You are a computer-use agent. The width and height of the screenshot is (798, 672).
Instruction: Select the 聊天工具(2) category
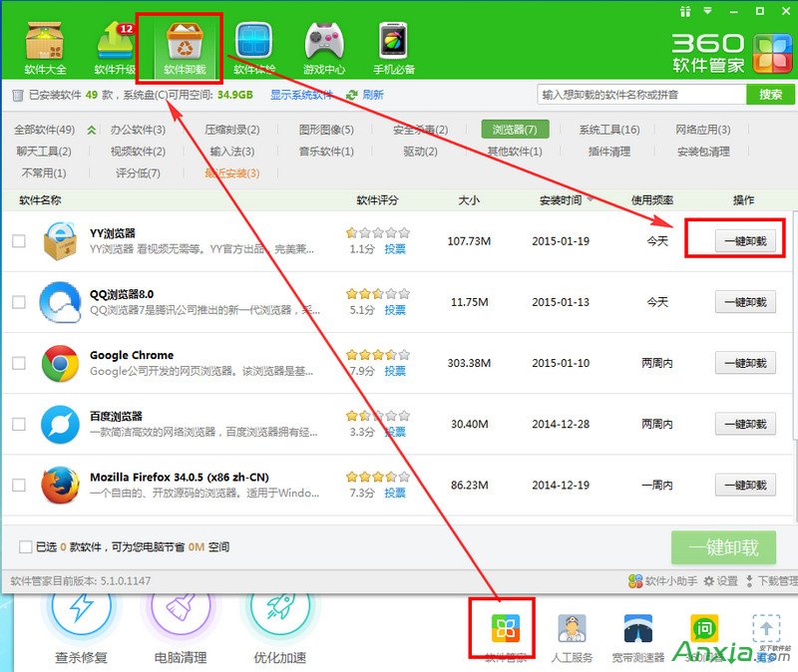(44, 152)
